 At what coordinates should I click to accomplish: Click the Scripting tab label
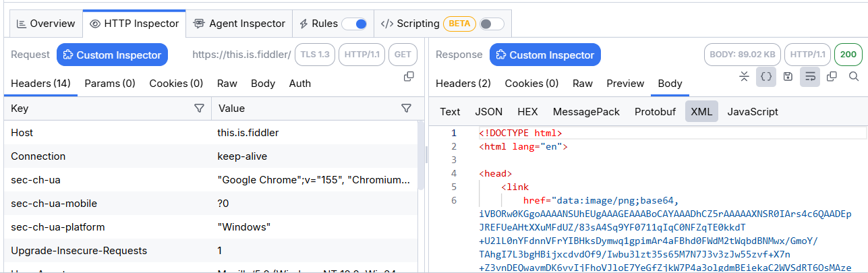(x=417, y=24)
